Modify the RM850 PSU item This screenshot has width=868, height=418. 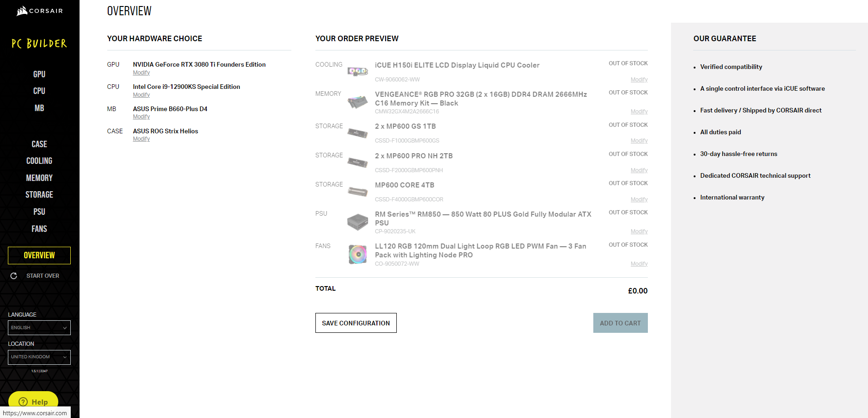[639, 231]
